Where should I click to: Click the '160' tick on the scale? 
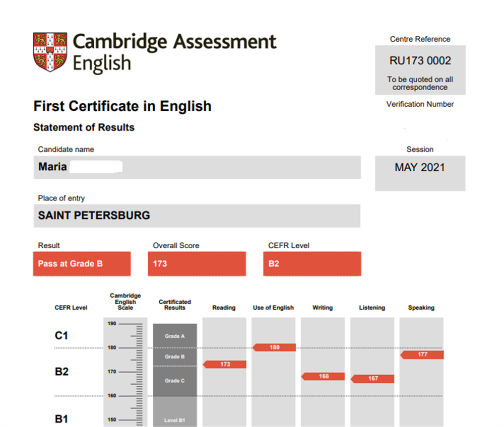112,396
